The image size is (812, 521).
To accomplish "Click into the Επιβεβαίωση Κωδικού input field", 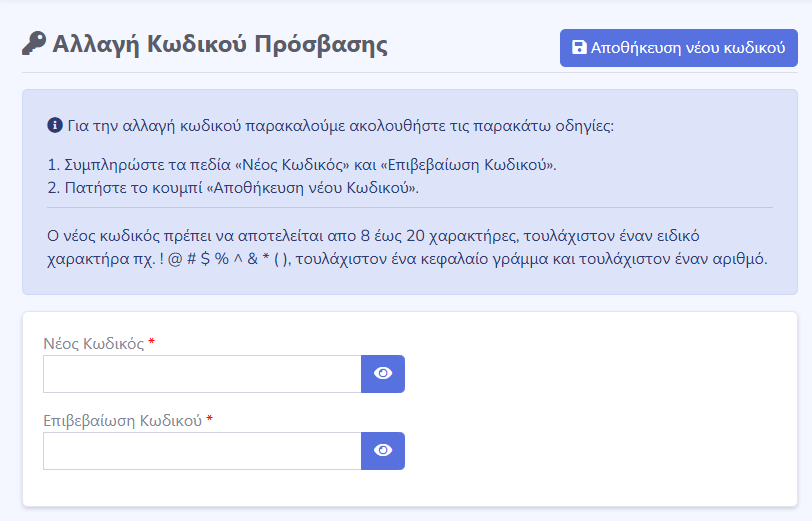I will tap(201, 451).
